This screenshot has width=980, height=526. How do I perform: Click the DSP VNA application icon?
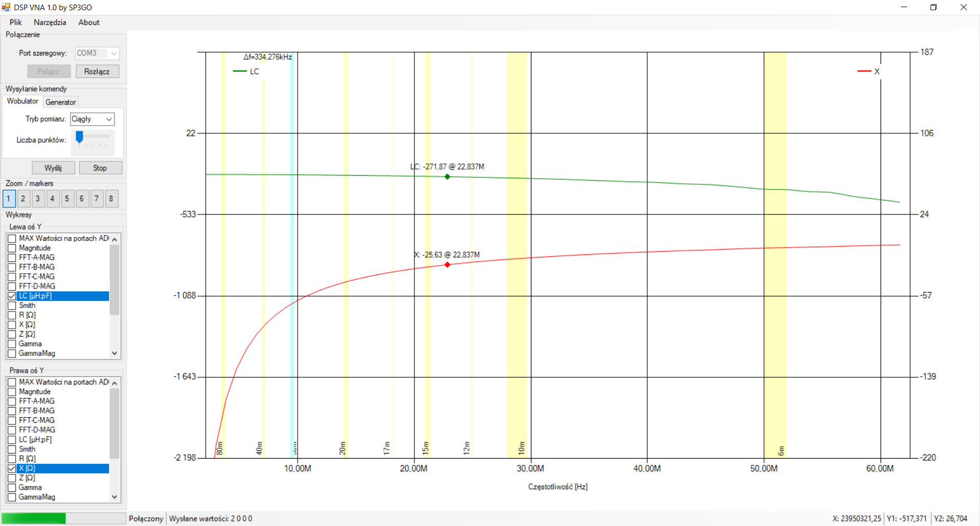[x=6, y=7]
